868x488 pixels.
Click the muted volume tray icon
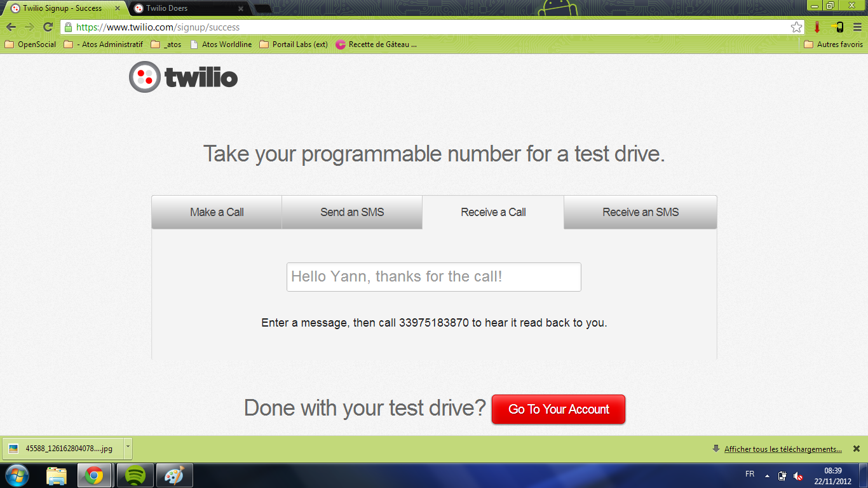coord(799,475)
